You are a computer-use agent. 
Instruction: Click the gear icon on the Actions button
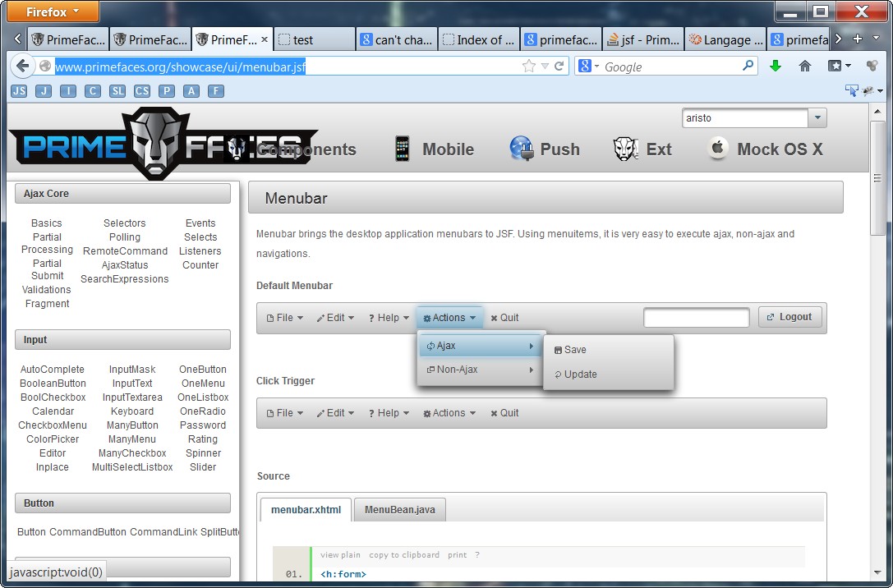click(428, 318)
